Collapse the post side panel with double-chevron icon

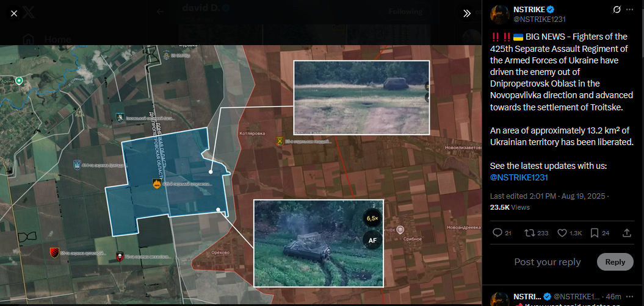pos(466,13)
